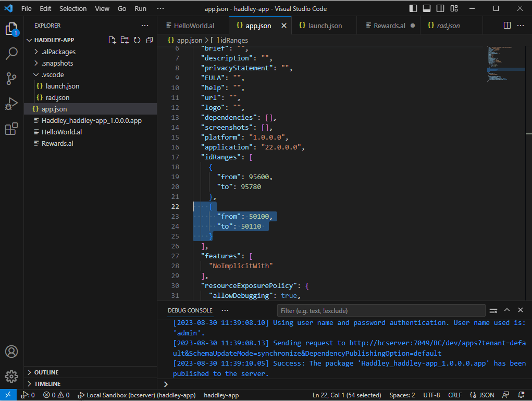532x401 pixels.
Task: Open the Selection menu
Action: [x=73, y=9]
